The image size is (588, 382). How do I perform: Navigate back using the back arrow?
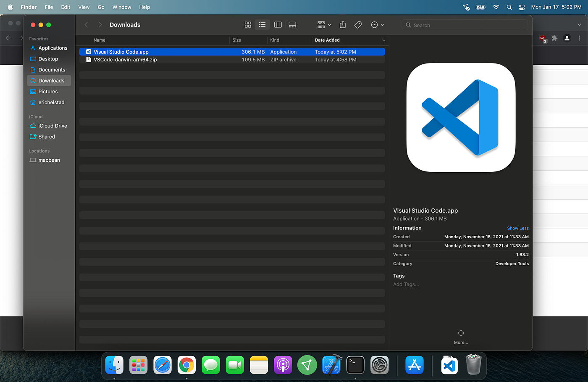point(86,25)
